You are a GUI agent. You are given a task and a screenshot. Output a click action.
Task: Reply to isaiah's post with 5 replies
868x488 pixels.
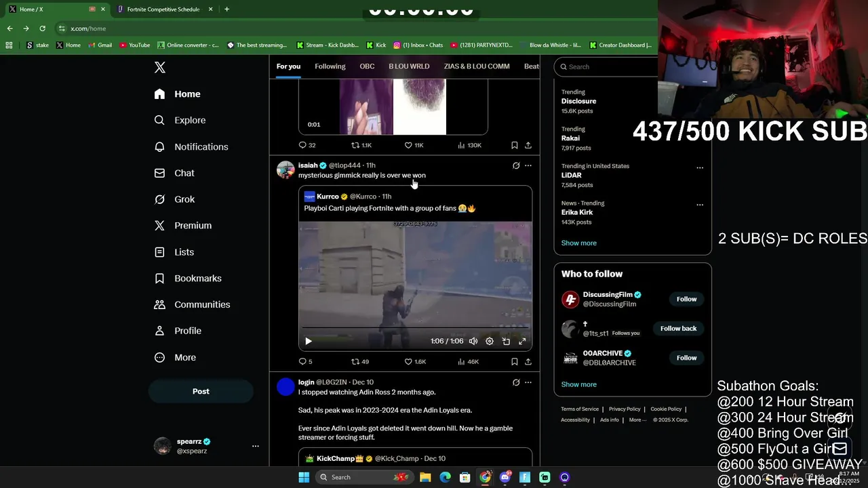click(305, 362)
